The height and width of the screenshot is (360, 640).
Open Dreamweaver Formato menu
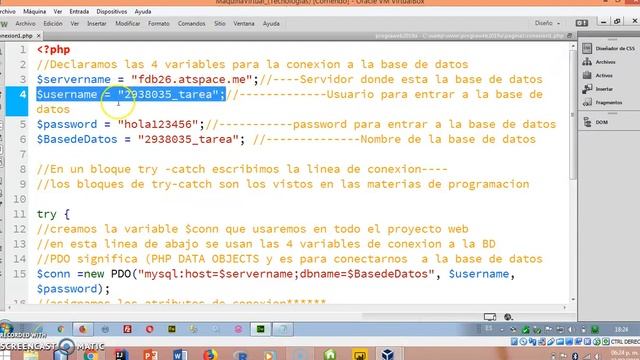(159, 24)
